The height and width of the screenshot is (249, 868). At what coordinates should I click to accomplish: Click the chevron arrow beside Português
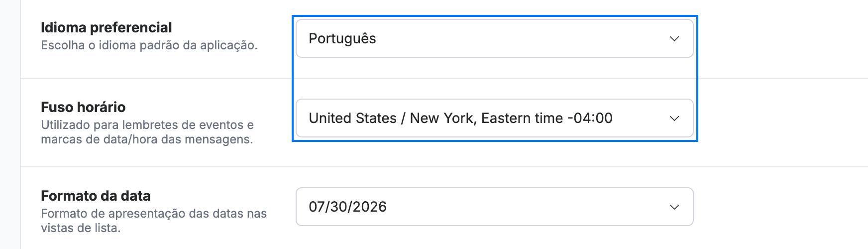click(674, 39)
